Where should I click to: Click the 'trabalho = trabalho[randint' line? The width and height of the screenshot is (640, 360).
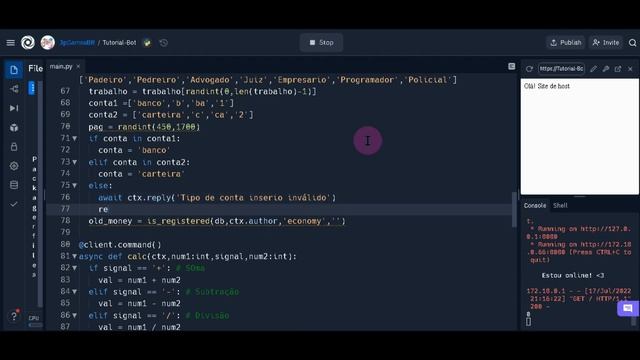202,91
